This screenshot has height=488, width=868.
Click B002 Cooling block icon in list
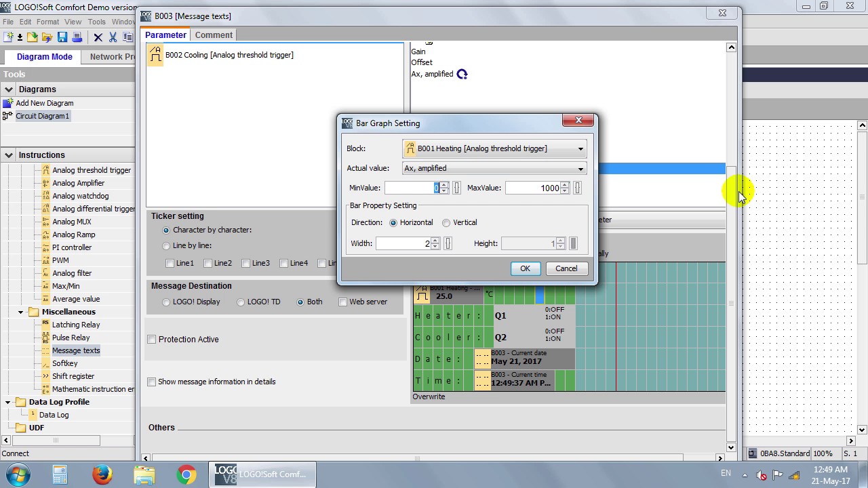(156, 55)
